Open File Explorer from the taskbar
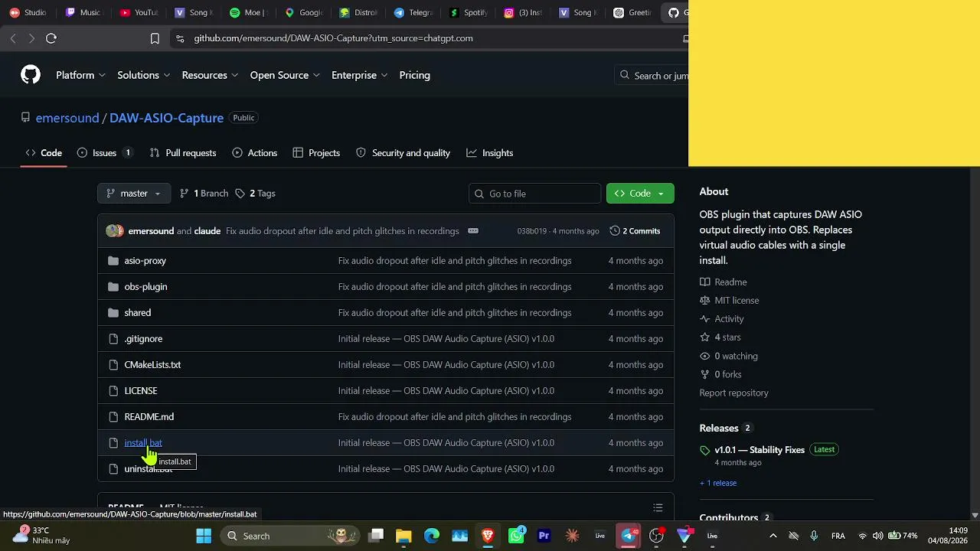 (x=403, y=536)
